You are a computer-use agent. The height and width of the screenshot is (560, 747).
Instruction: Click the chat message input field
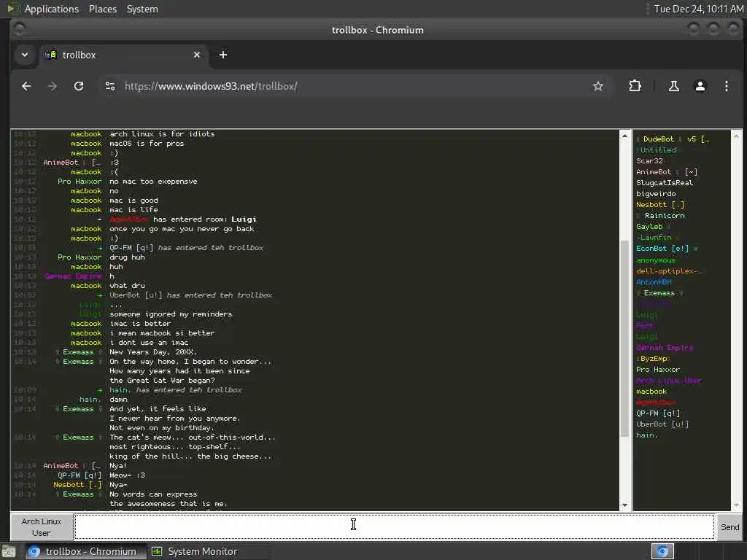[394, 526]
